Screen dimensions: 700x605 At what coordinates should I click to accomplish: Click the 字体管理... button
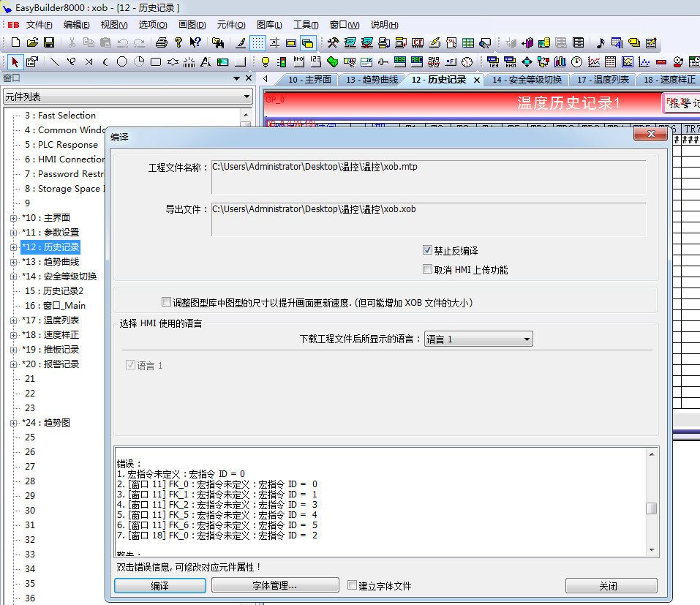click(x=274, y=586)
